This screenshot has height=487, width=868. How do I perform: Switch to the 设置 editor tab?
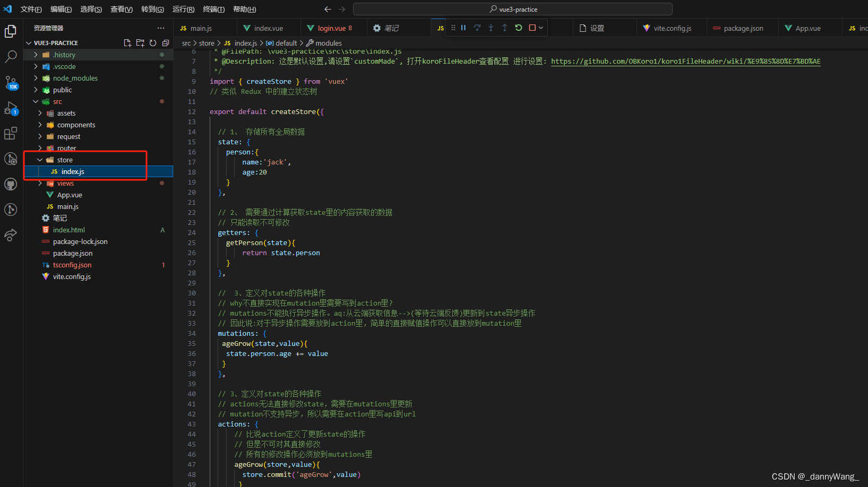point(605,28)
